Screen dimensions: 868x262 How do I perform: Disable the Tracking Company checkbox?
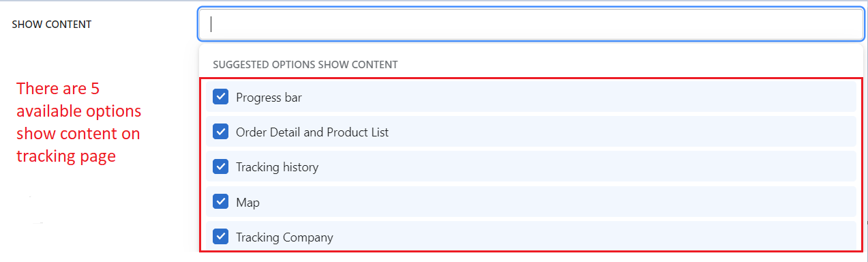pos(220,237)
